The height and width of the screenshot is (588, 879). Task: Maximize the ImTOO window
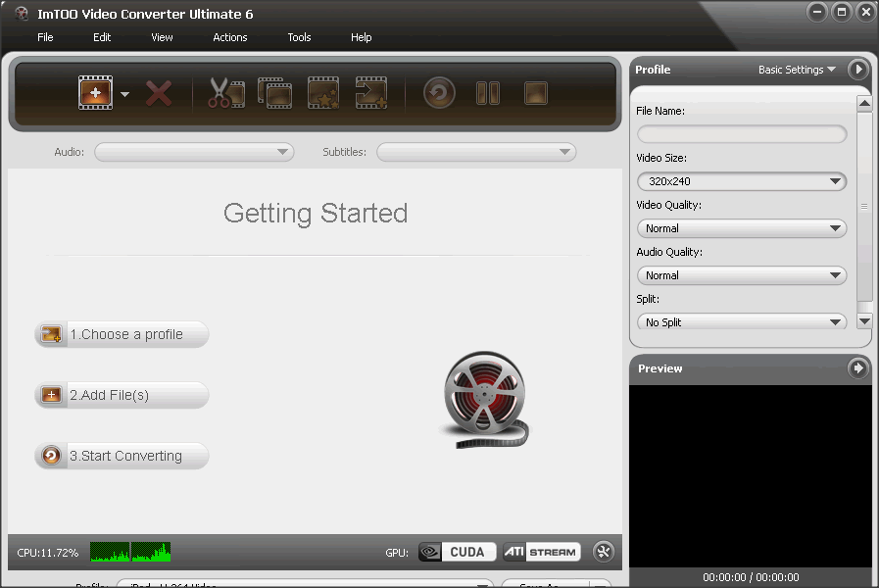[x=842, y=13]
